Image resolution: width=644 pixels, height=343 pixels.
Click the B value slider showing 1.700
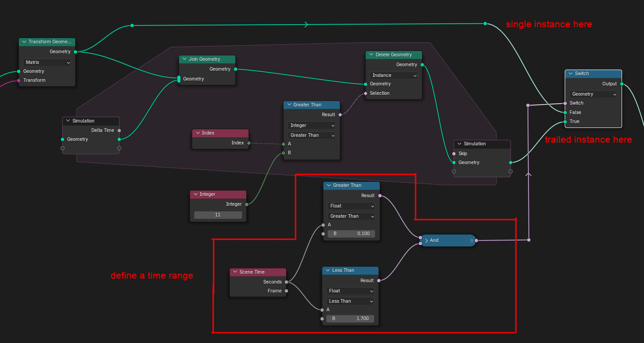pyautogui.click(x=350, y=319)
